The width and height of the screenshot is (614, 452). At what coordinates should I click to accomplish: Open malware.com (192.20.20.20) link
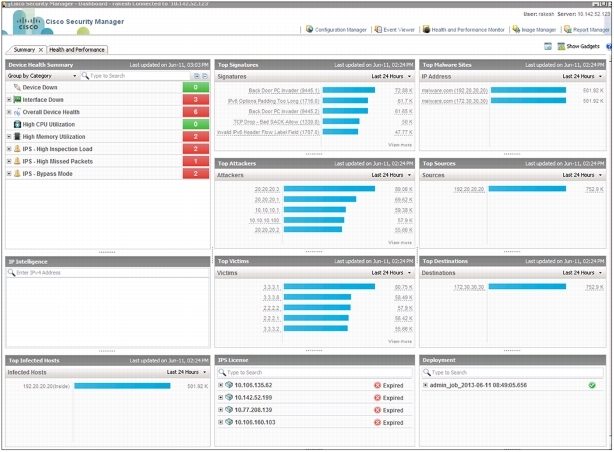[x=454, y=90]
